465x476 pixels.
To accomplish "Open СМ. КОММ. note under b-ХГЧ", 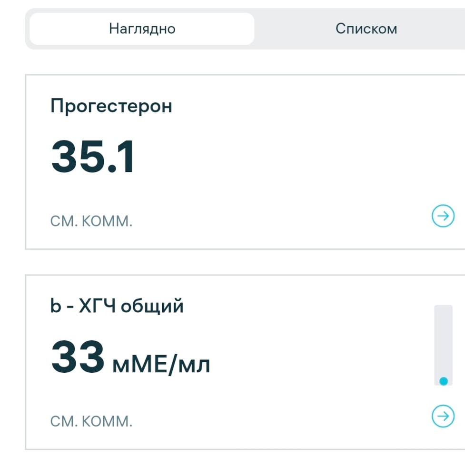I will click(x=91, y=421).
